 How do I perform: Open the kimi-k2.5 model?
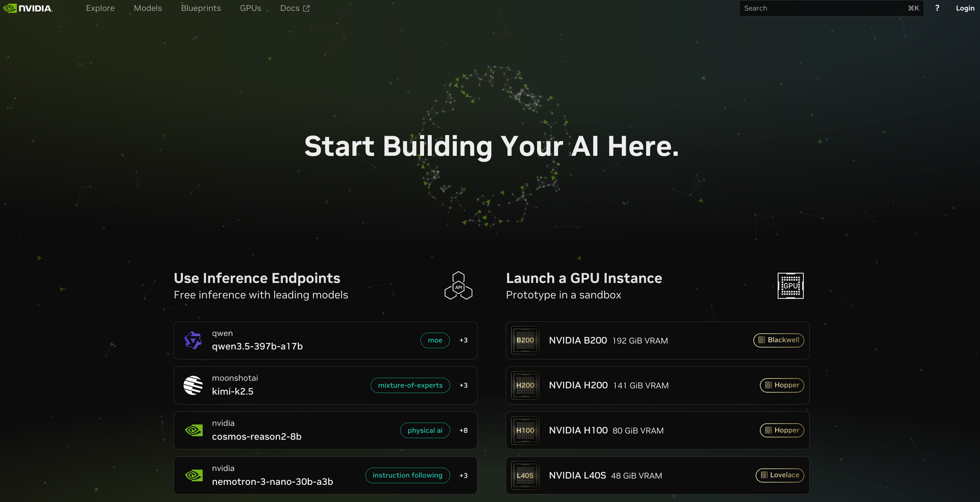(325, 385)
